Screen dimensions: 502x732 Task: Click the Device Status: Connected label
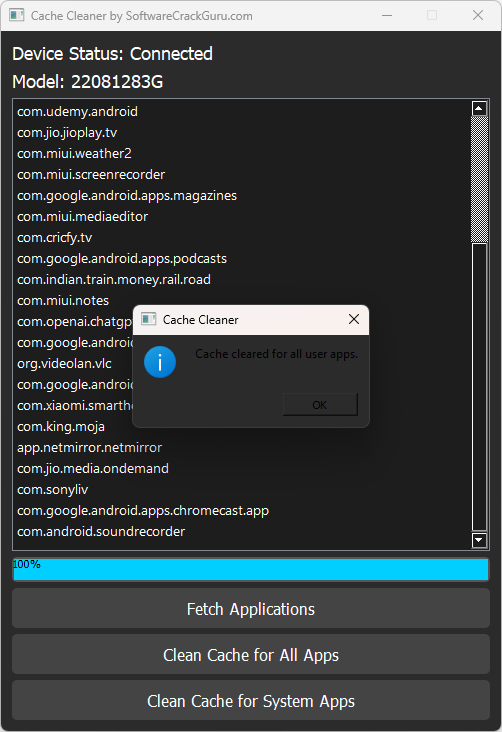(x=113, y=54)
